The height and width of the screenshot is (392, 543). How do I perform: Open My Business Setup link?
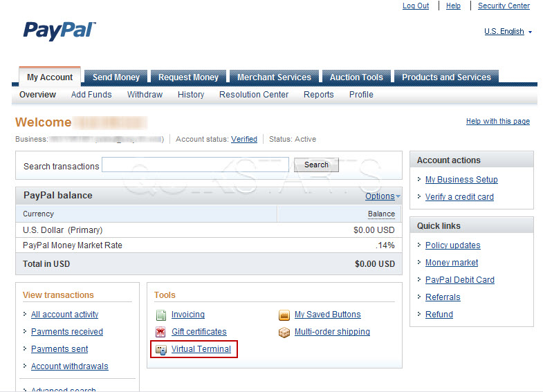tap(461, 180)
